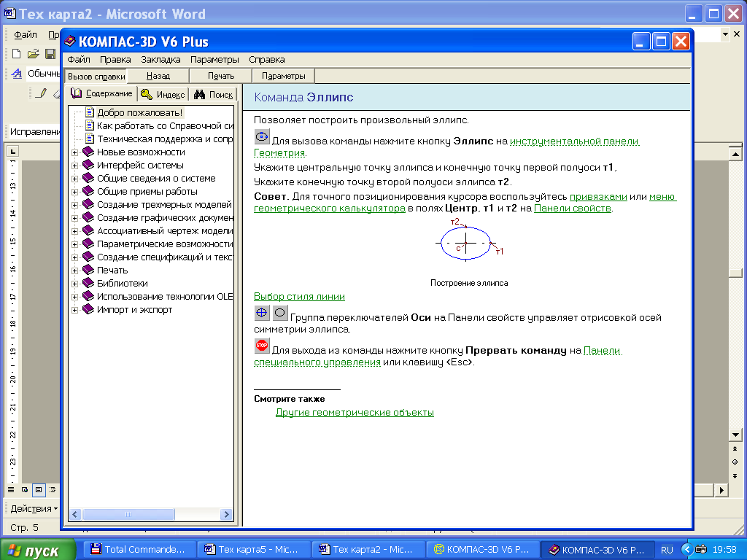Switch to Тех карта5 Word taskbar button
Image resolution: width=747 pixels, height=560 pixels.
click(252, 550)
